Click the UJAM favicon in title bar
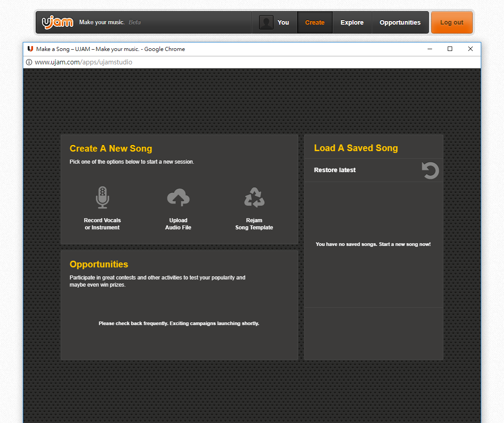Viewport: 504px width, 423px height. point(30,49)
